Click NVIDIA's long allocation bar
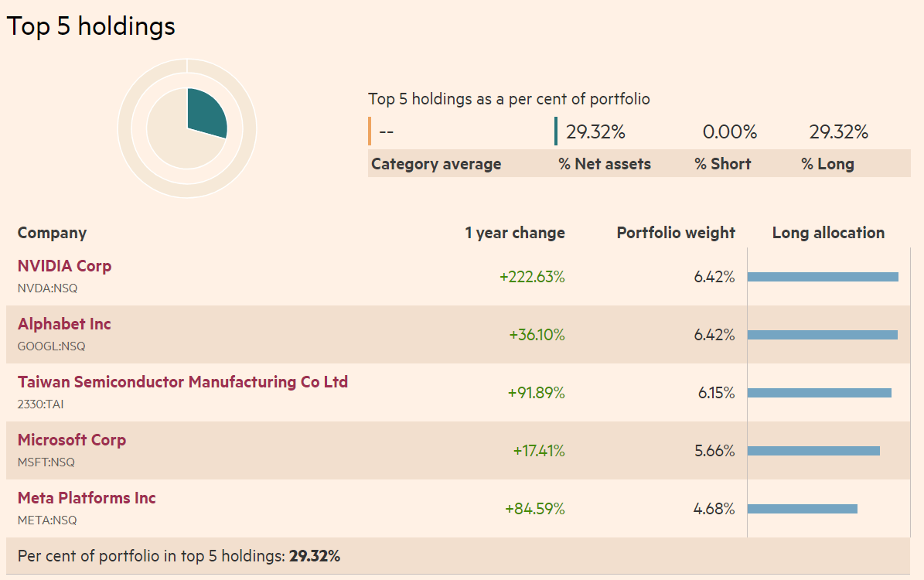 click(x=822, y=277)
